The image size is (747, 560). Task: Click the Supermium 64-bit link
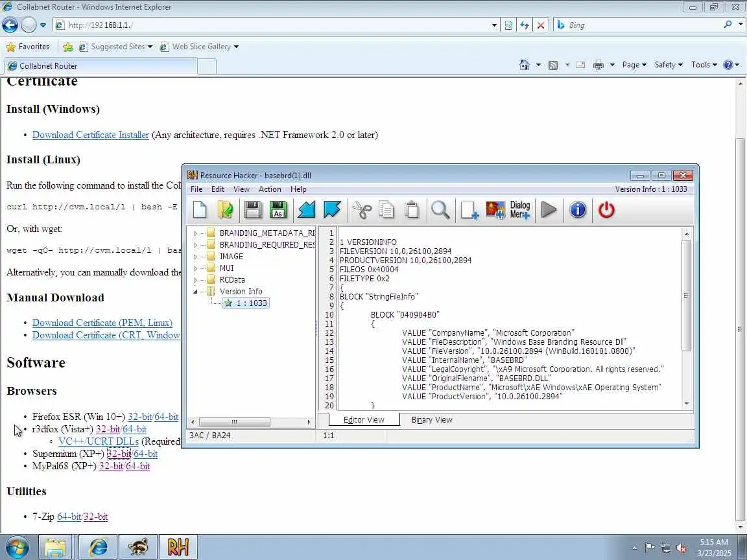(x=145, y=454)
